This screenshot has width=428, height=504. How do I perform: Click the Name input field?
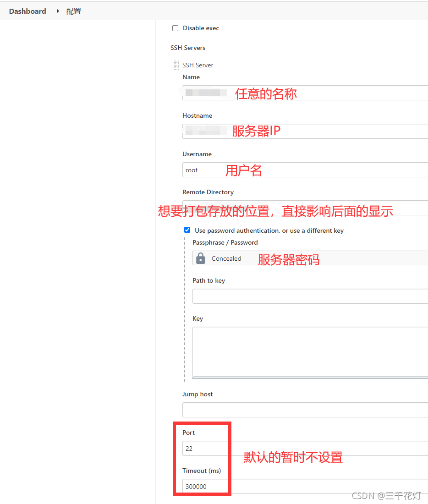point(305,93)
